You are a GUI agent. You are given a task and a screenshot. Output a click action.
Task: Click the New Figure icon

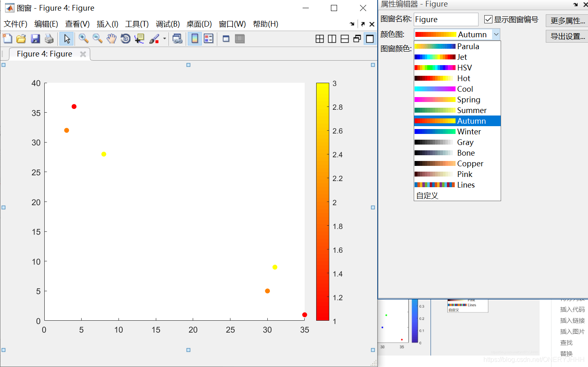(7, 39)
